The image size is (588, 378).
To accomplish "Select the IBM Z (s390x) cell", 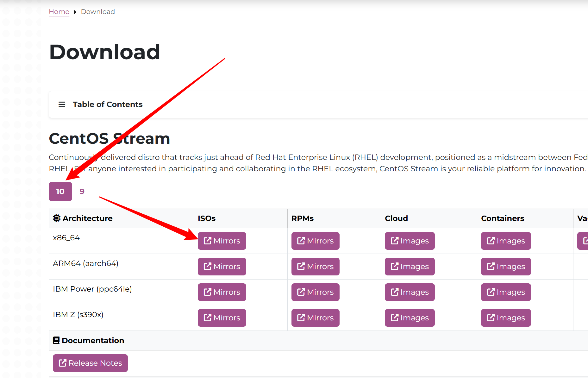I will coord(121,318).
